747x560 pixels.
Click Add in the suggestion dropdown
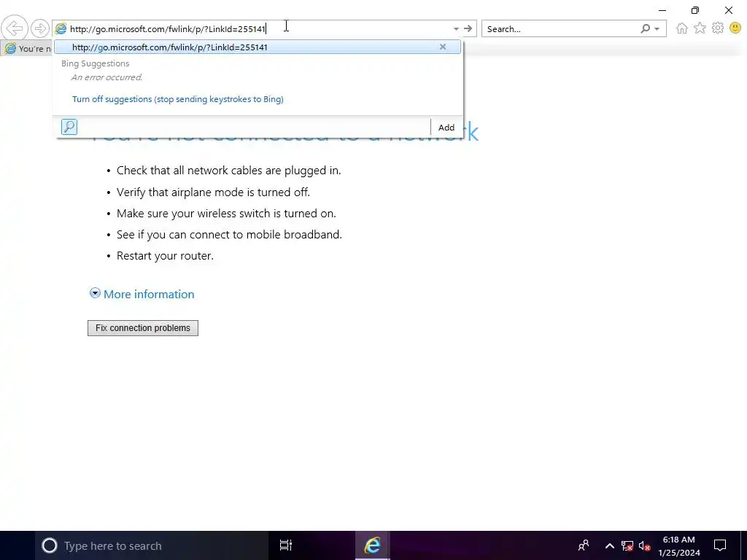point(446,127)
